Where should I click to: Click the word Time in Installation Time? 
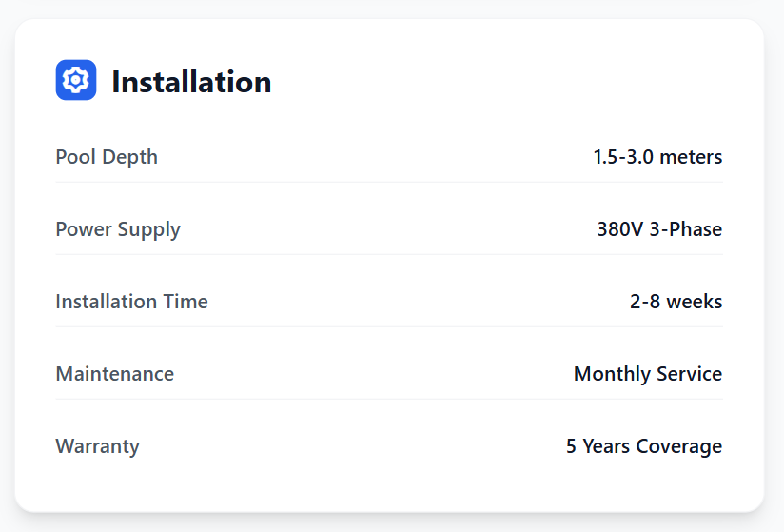coord(186,302)
